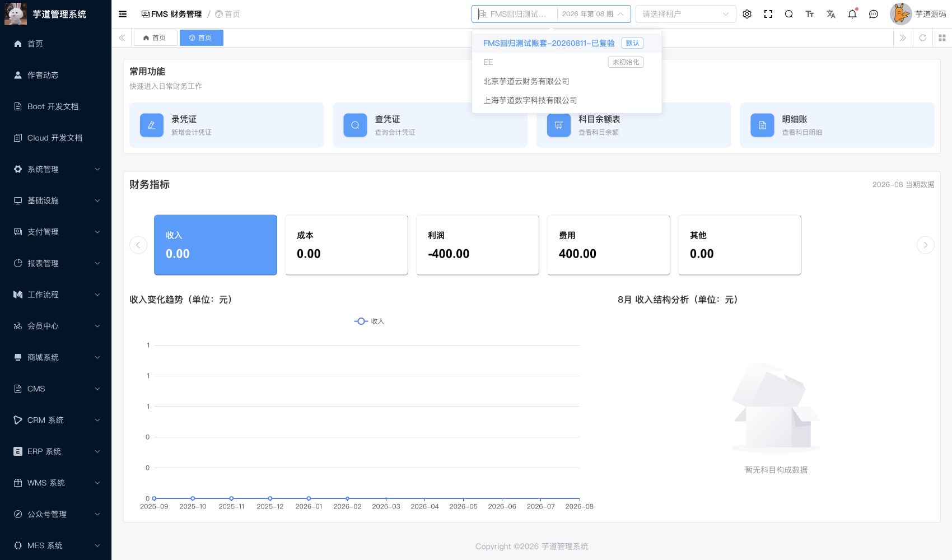The height and width of the screenshot is (560, 952).
Task: Select the 利润 indicator card
Action: (x=478, y=245)
